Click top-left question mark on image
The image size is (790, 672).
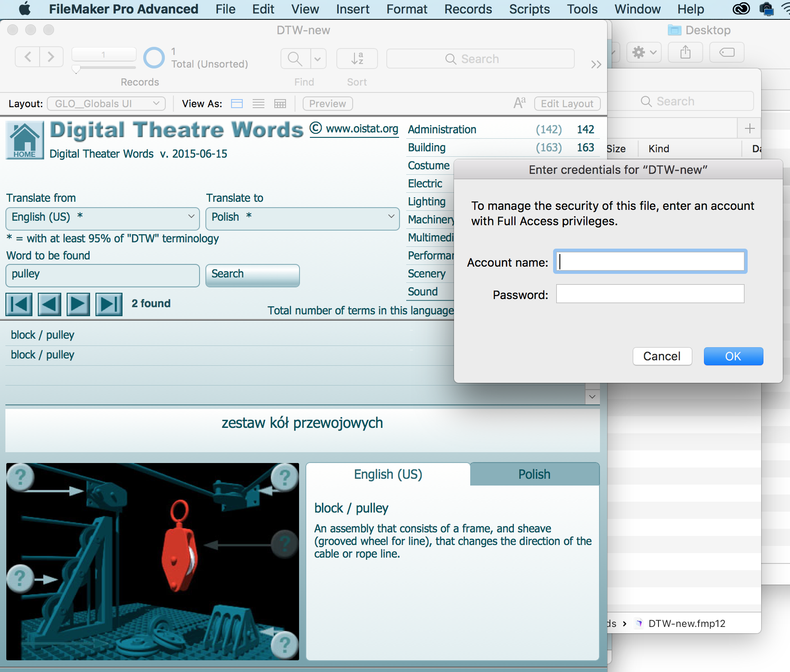click(x=20, y=477)
